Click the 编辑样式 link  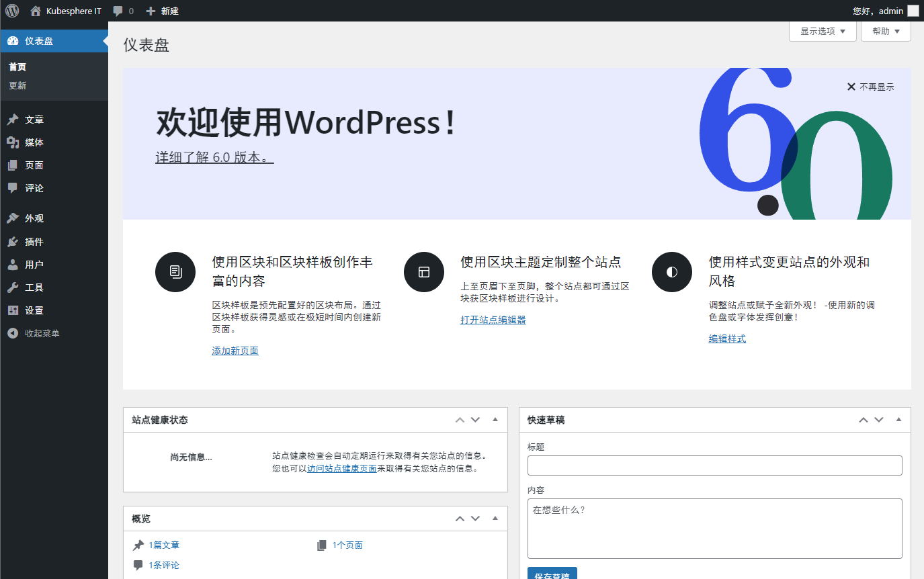click(x=727, y=339)
